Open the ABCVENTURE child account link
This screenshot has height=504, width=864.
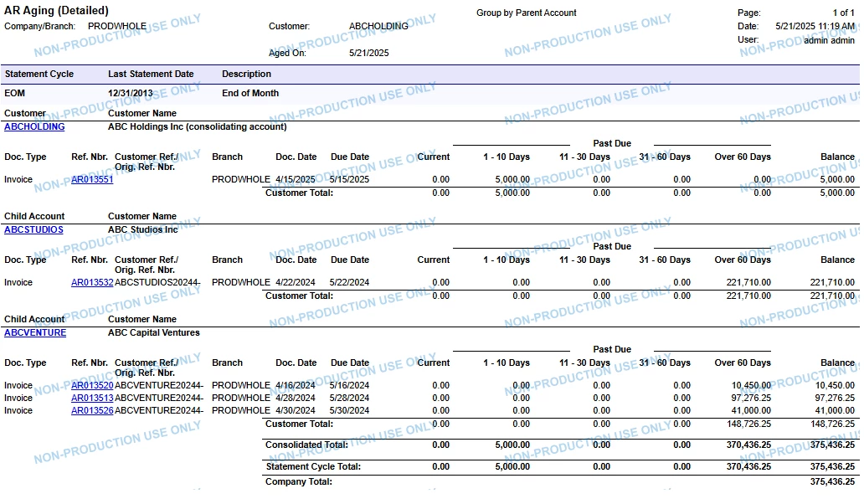(x=35, y=332)
